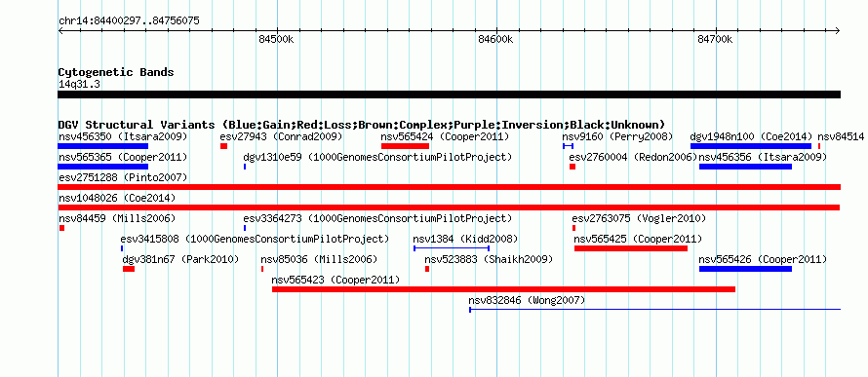Select the blue nsv456356 gain bar
This screenshot has width=868, height=377.
pos(746,167)
